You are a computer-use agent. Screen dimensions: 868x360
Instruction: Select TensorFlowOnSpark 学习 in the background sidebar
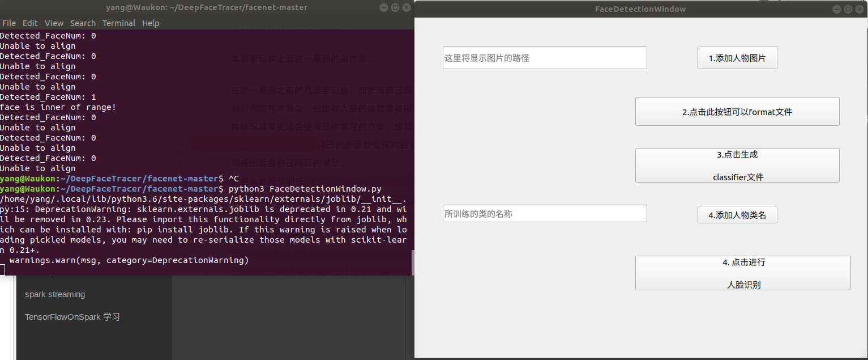72,317
